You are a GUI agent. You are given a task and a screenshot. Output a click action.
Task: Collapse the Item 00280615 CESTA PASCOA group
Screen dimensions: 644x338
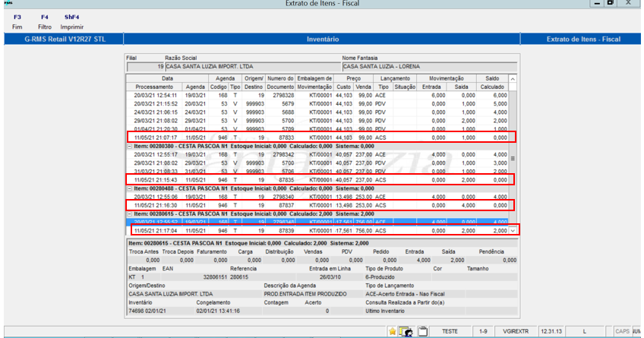click(x=129, y=214)
